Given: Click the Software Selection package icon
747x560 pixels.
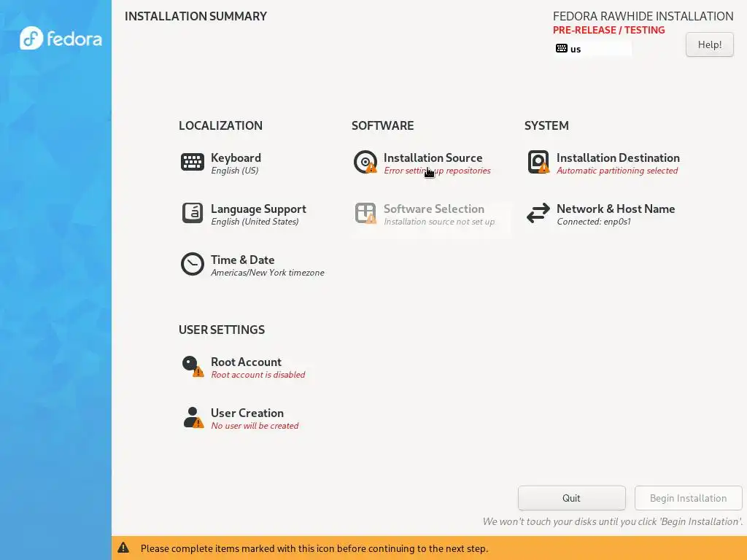Looking at the screenshot, I should pyautogui.click(x=365, y=213).
